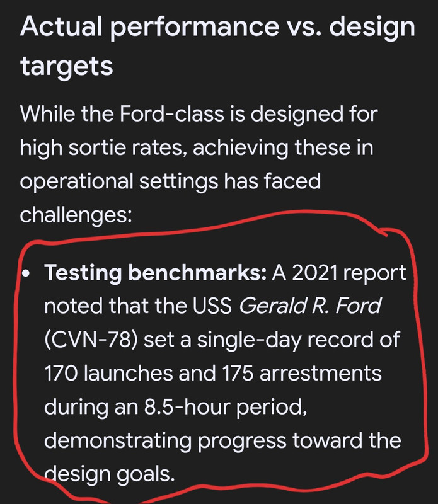Click the "8.5-hour period" phrase
The image size is (438, 504).
tap(226, 407)
